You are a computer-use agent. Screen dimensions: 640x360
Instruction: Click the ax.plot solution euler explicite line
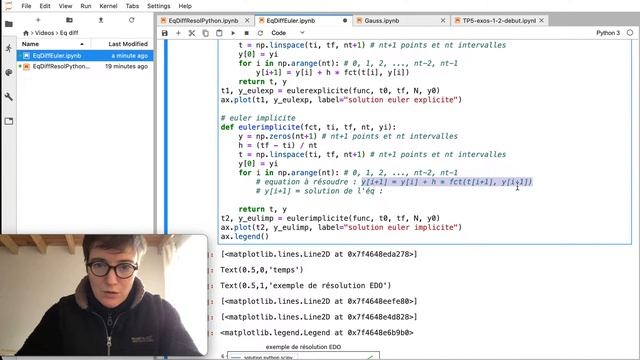pos(341,100)
